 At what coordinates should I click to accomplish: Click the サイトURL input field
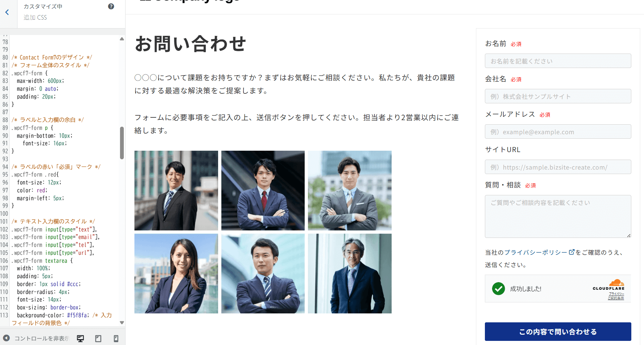(558, 167)
